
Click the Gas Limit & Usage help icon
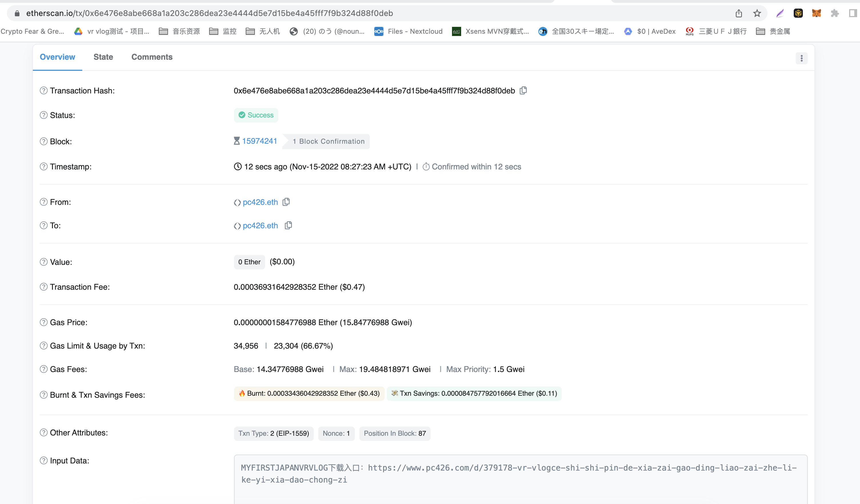point(44,346)
